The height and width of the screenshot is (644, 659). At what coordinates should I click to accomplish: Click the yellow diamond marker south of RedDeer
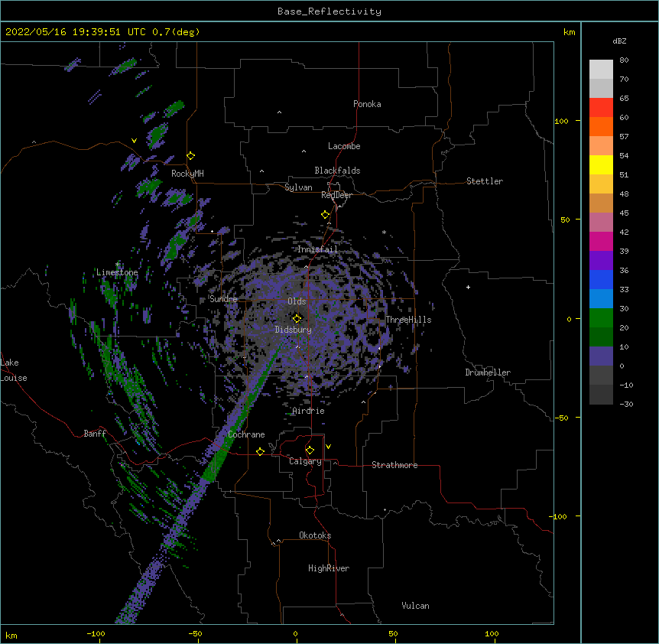(325, 214)
